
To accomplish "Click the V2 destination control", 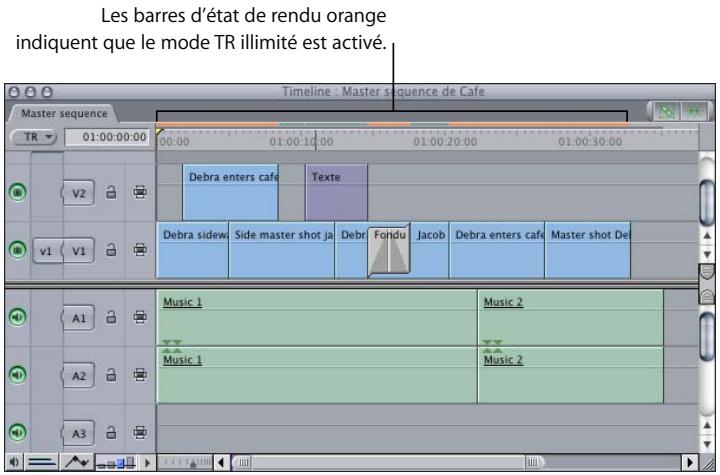I will click(78, 193).
